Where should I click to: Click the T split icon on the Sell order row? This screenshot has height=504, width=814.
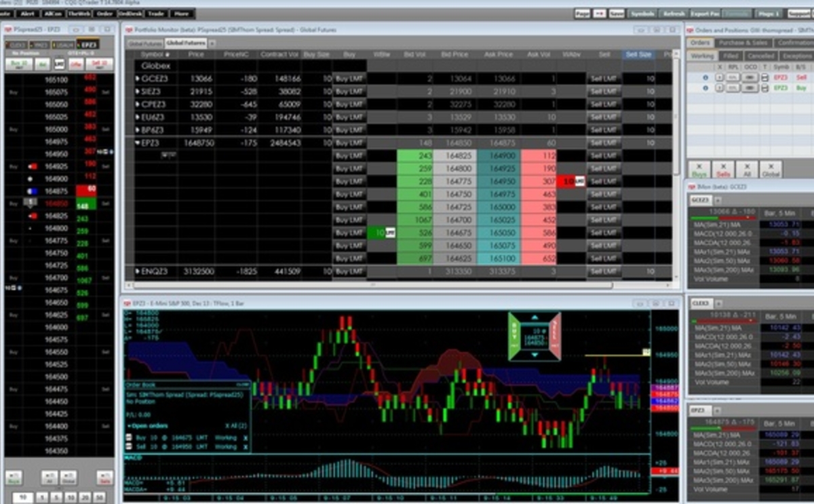764,77
